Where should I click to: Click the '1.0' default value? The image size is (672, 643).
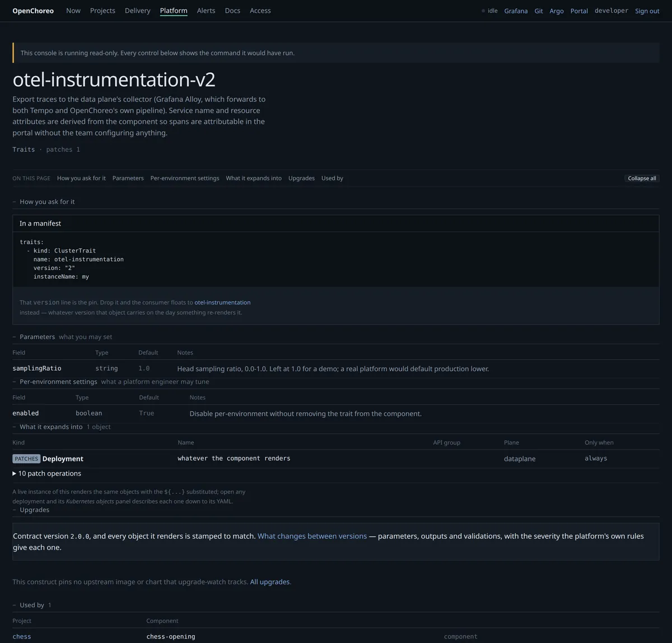tap(144, 369)
